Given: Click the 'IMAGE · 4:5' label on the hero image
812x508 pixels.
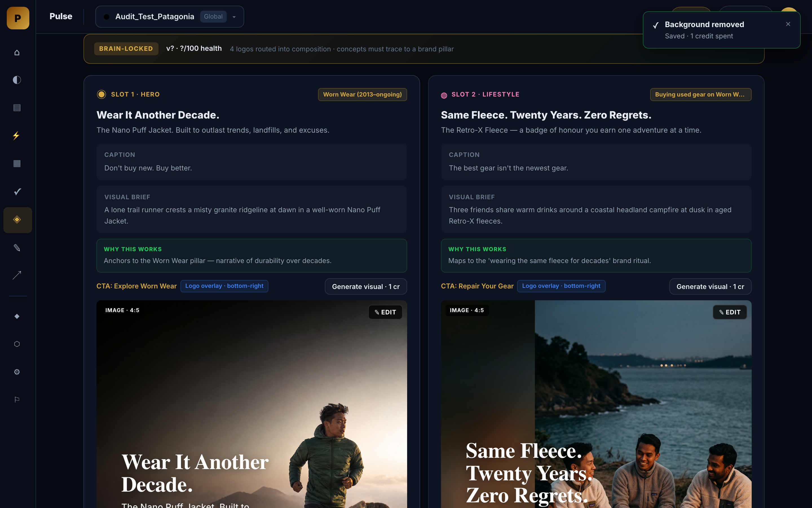Looking at the screenshot, I should 122,310.
